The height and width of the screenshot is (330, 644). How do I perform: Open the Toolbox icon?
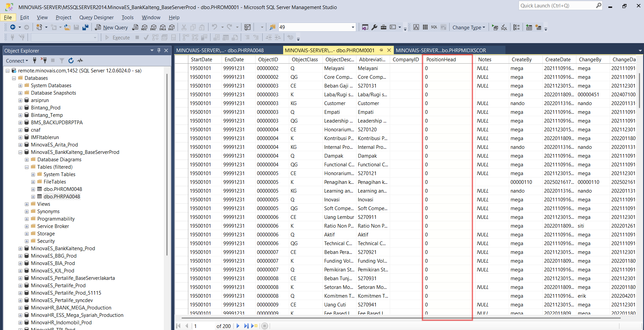(383, 27)
